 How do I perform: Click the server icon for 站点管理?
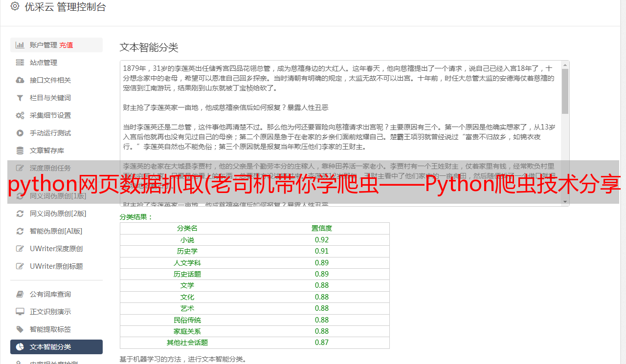click(x=20, y=63)
